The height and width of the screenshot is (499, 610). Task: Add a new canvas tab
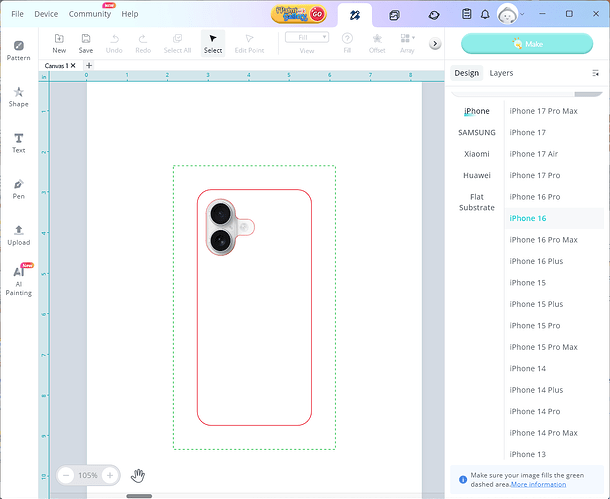click(89, 65)
